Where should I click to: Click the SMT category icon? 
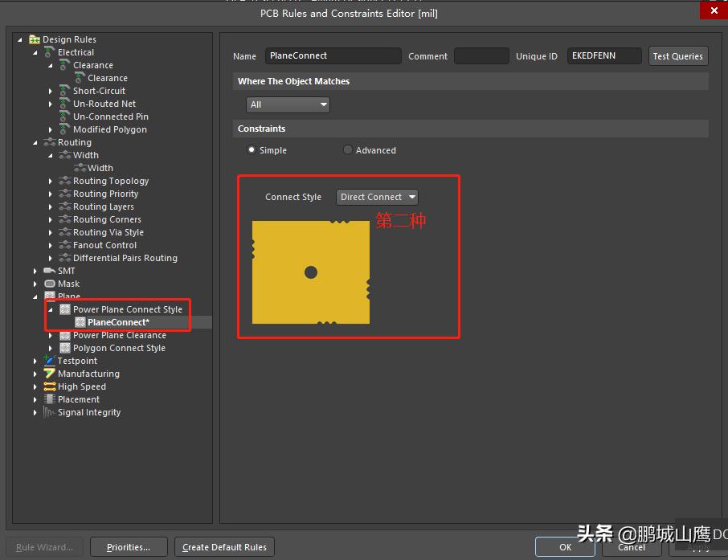click(x=50, y=271)
